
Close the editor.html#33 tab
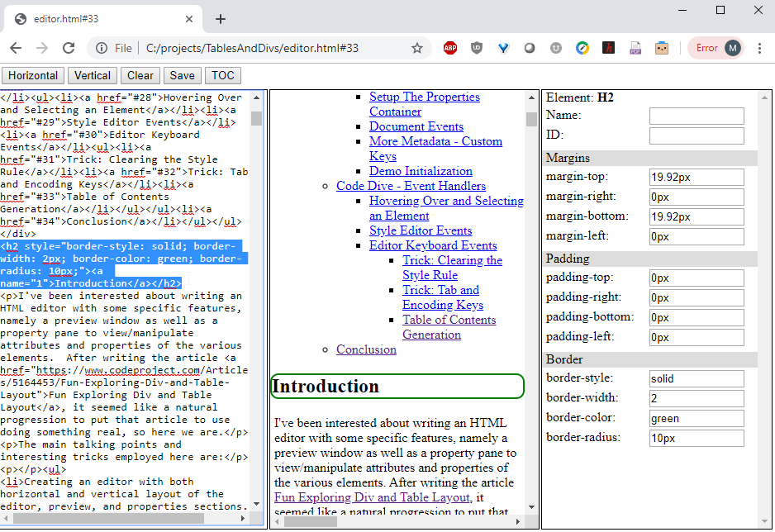click(x=189, y=19)
